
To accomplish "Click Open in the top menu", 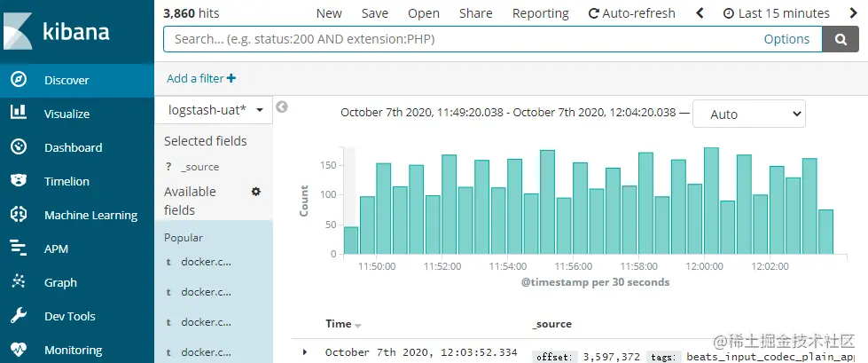I will 424,13.
